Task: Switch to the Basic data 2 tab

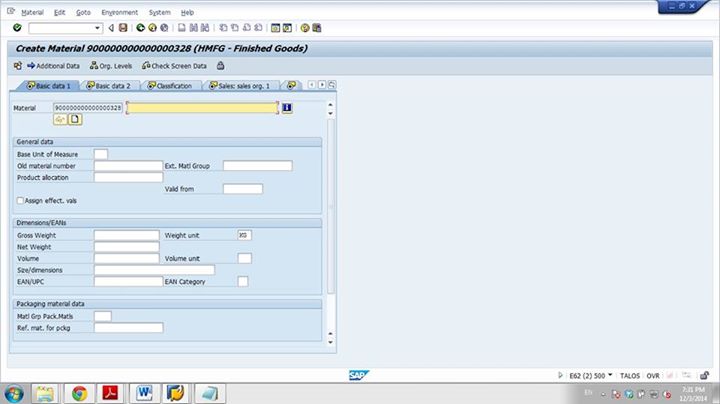Action: 109,86
